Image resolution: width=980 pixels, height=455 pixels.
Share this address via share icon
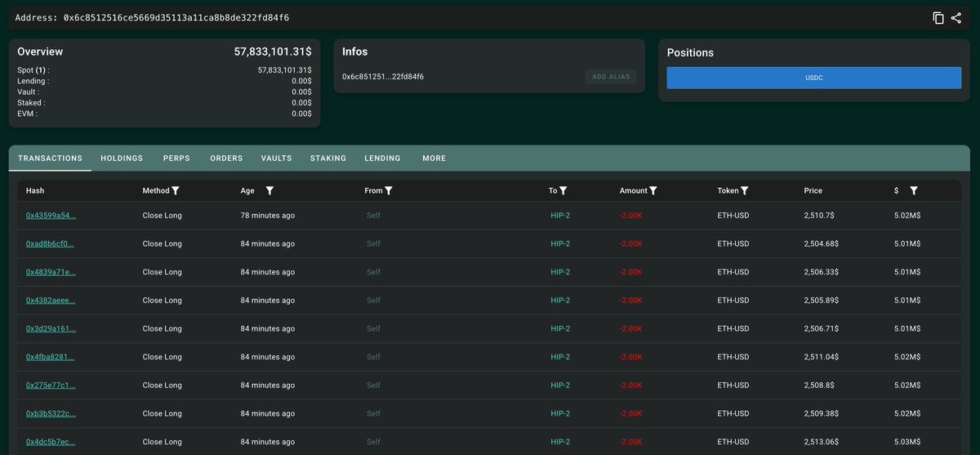(956, 18)
